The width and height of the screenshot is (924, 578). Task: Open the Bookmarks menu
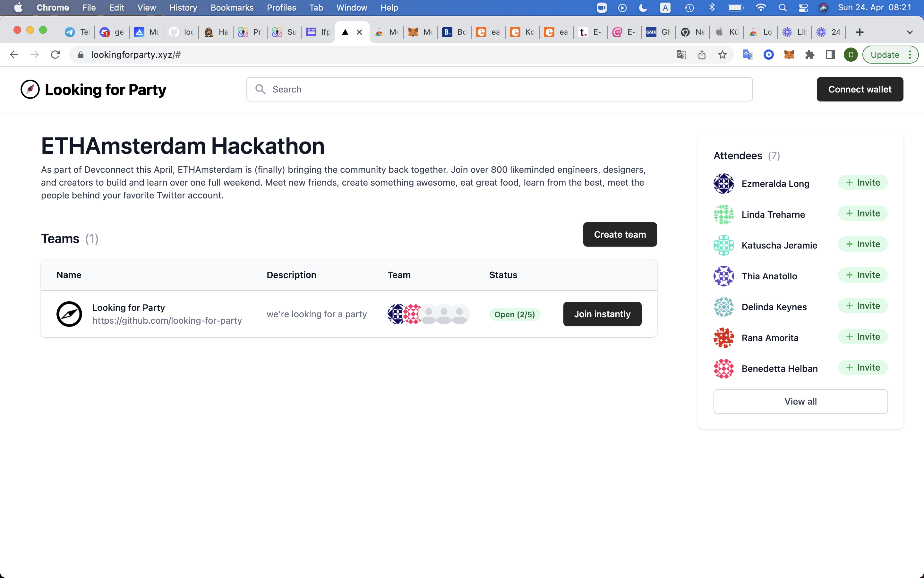click(x=232, y=8)
